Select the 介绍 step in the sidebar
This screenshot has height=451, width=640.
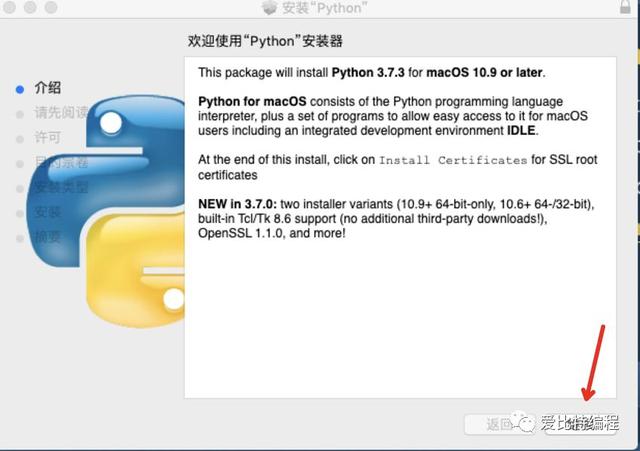point(48,88)
